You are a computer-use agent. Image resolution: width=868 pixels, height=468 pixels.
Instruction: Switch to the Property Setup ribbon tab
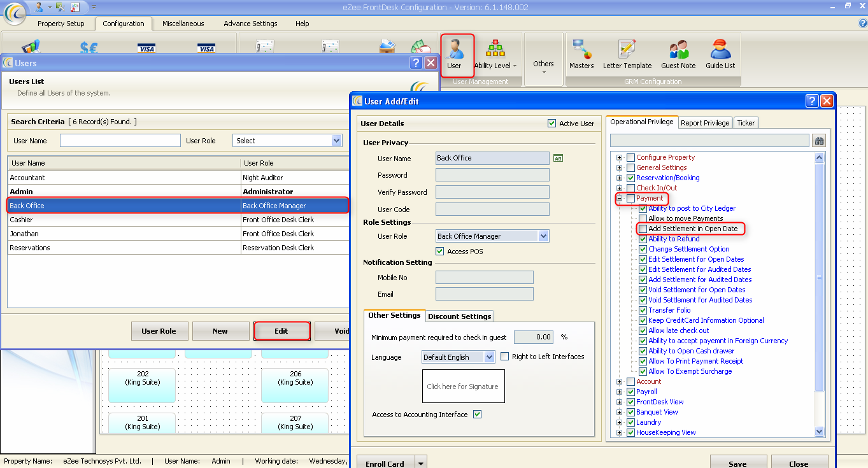(x=61, y=24)
